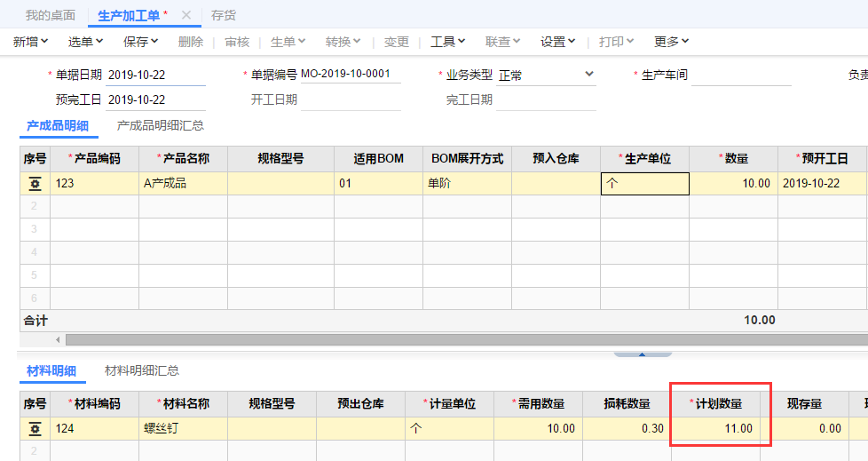Select the 材料明细汇总 tab
Screen dimensions: 868x461
pyautogui.click(x=142, y=370)
